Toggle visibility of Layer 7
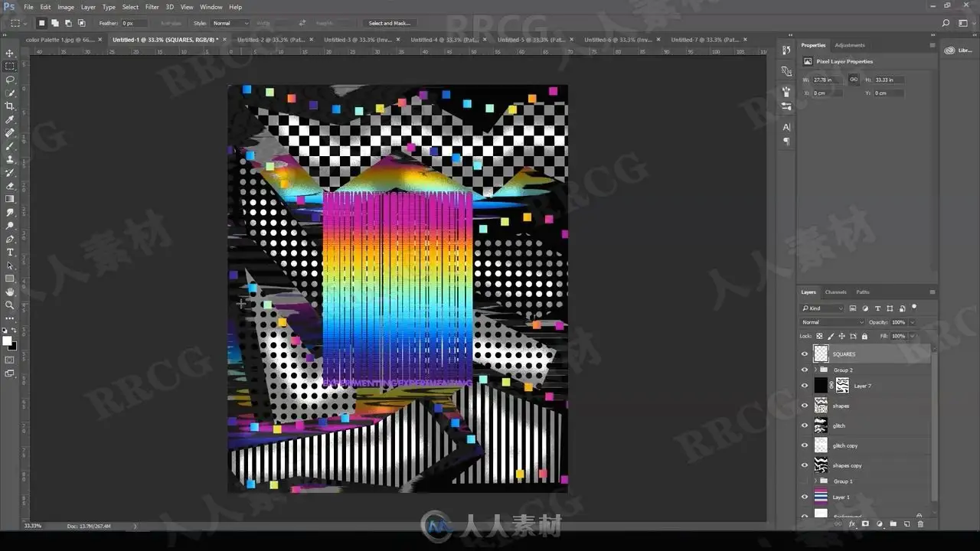The image size is (980, 551). click(804, 386)
